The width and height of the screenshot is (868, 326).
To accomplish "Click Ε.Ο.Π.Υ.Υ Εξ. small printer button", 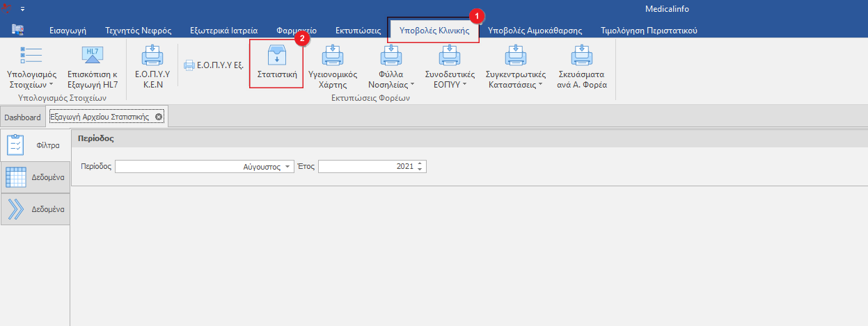I will pyautogui.click(x=213, y=65).
